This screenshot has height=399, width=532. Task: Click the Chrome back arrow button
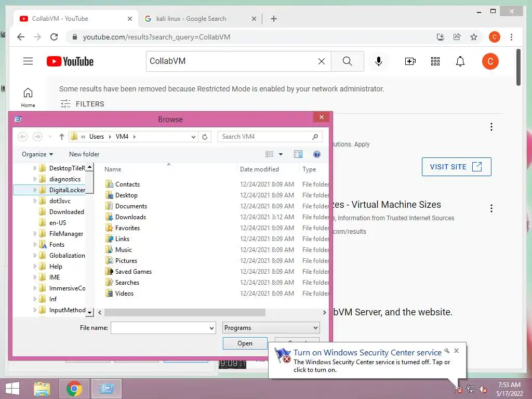coord(21,37)
